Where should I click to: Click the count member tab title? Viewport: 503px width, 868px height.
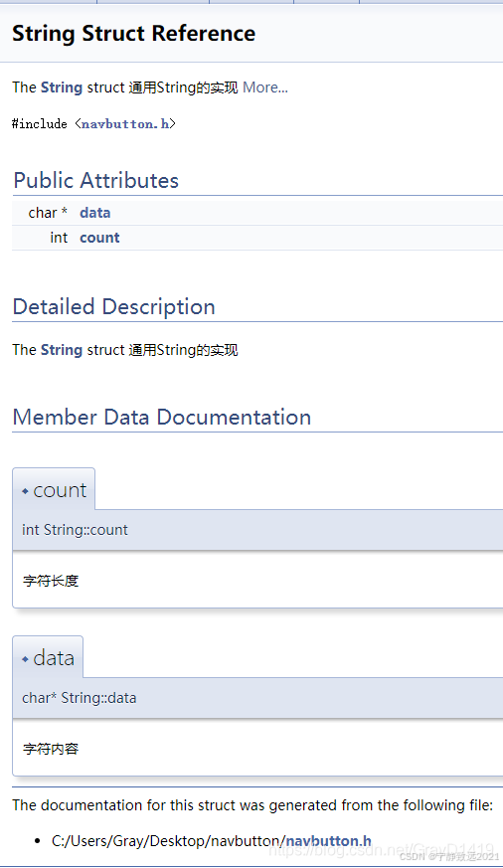(x=60, y=490)
